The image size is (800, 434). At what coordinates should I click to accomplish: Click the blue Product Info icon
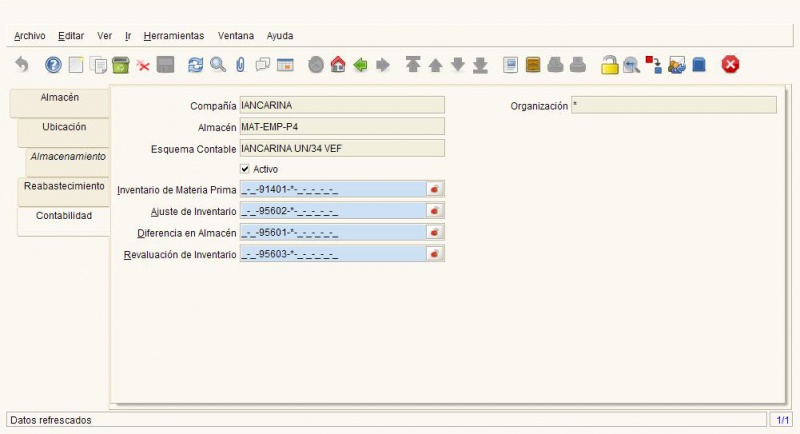pyautogui.click(x=699, y=65)
